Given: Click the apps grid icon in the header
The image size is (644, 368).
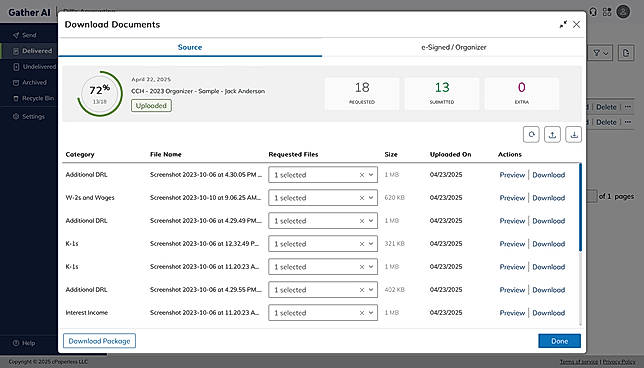Looking at the screenshot, I should 607,12.
